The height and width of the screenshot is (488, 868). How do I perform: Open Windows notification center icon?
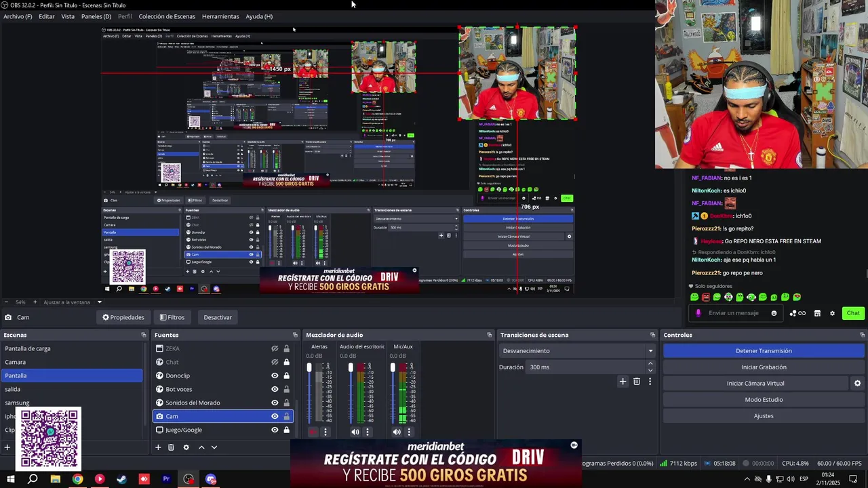(853, 479)
